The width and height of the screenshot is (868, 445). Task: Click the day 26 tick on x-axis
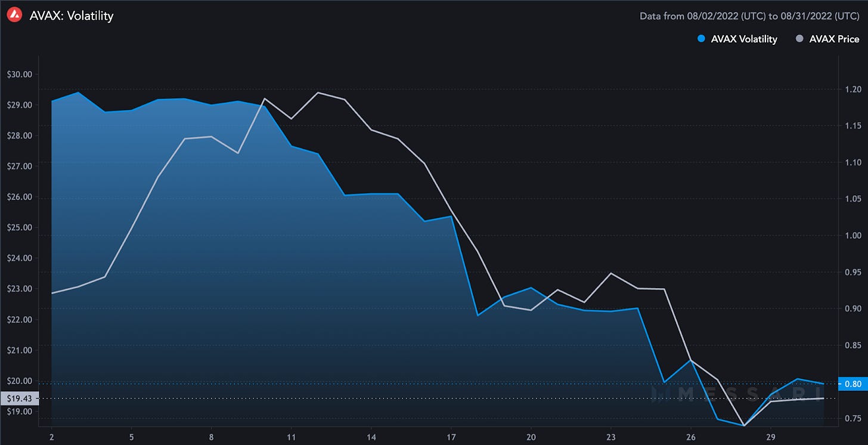tap(690, 437)
